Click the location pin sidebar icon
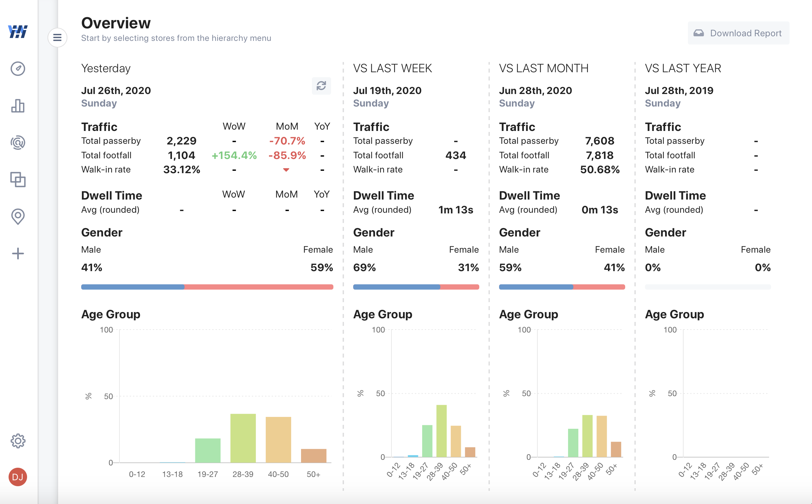The image size is (812, 504). [18, 217]
